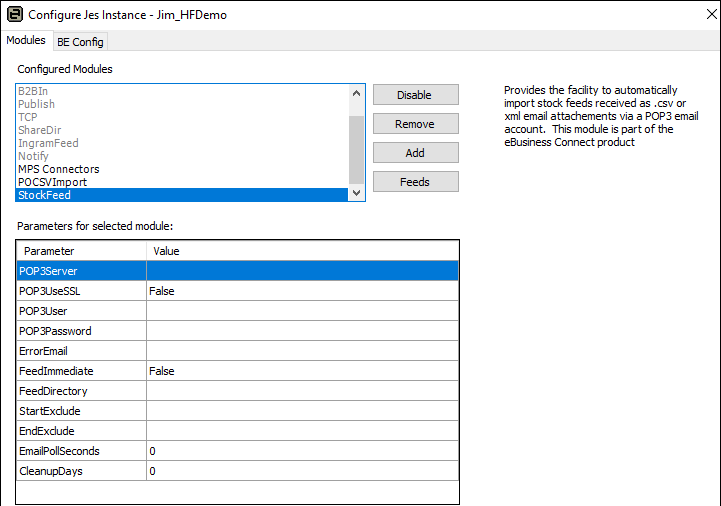Viewport: 721px width, 506px height.
Task: Select the Modules tab
Action: tap(26, 40)
